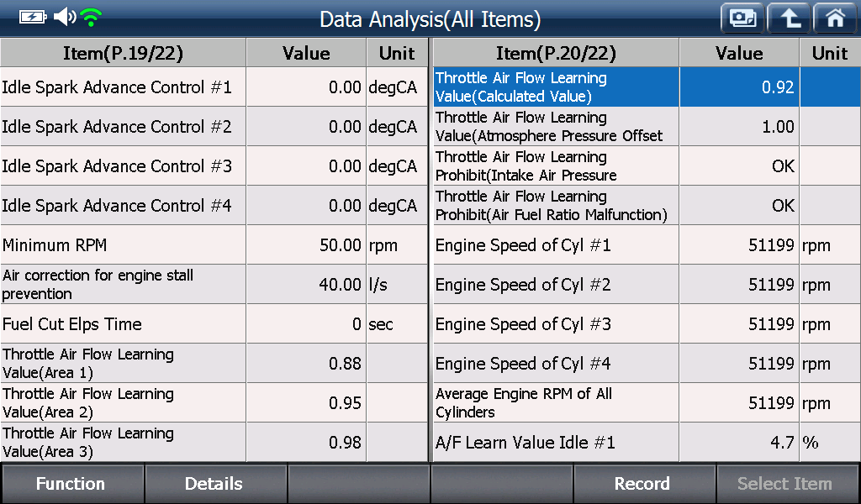
Task: Check the battery status icon
Action: click(x=33, y=18)
